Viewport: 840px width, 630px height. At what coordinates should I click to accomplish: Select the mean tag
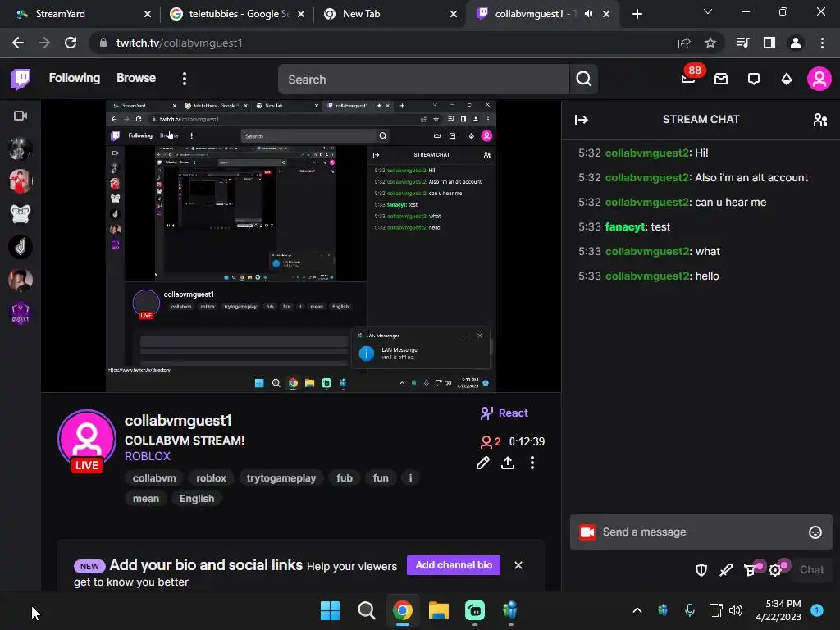[146, 499]
